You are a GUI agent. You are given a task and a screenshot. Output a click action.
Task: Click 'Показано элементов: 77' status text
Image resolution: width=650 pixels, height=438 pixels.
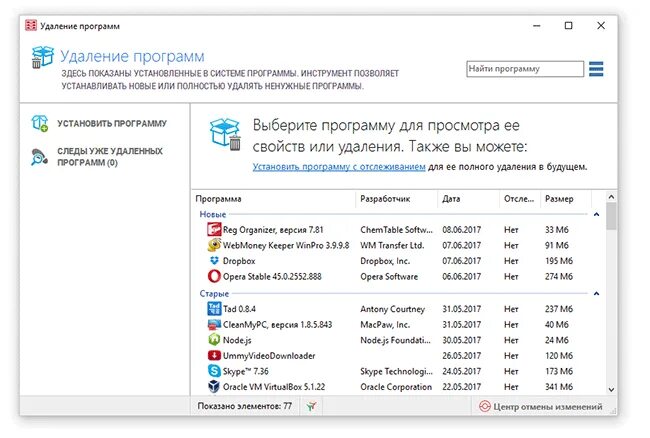coord(245,406)
